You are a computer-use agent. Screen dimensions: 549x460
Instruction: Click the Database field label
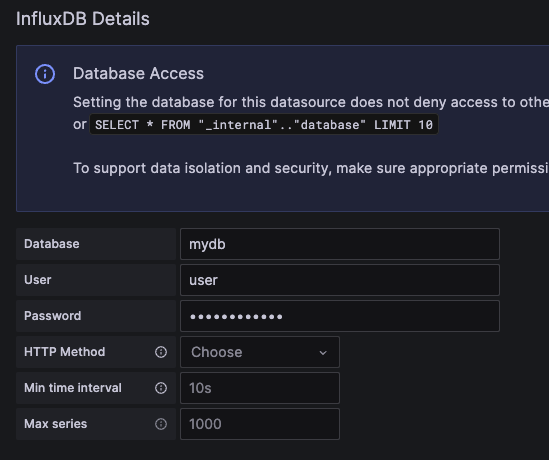coord(52,244)
